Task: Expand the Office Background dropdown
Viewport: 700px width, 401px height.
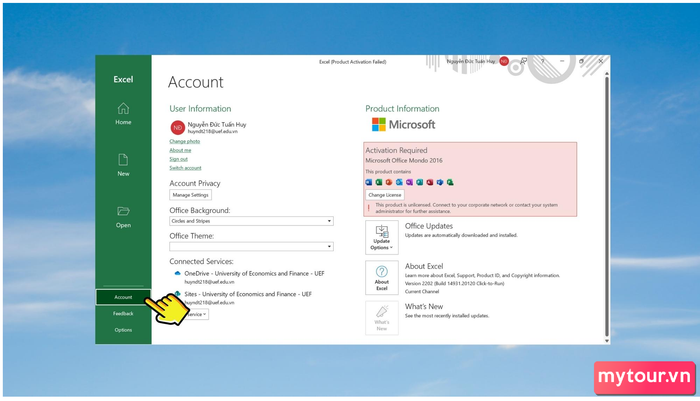Action: tap(251, 221)
